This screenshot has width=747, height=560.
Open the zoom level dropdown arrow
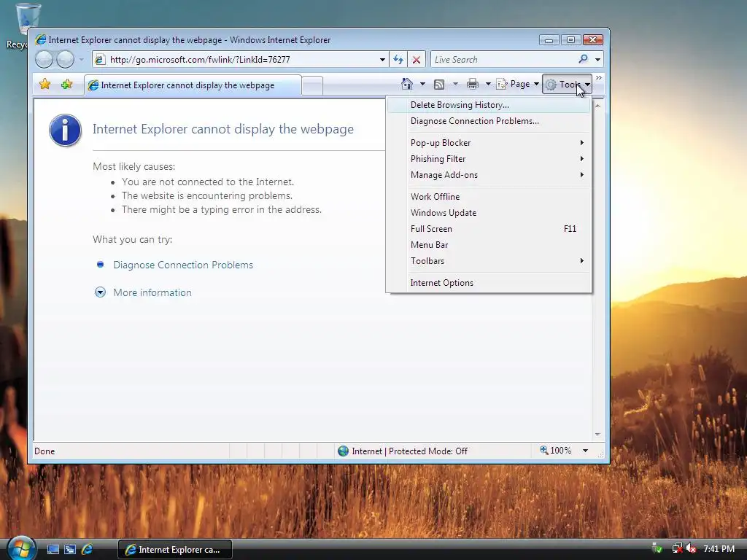586,451
